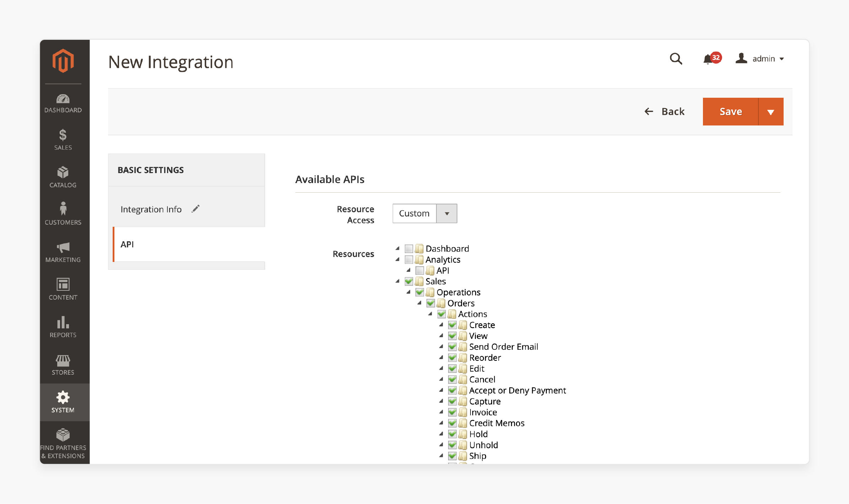Toggle the Ship tree node arrow
Viewport: 849px width, 504px height.
pos(441,456)
